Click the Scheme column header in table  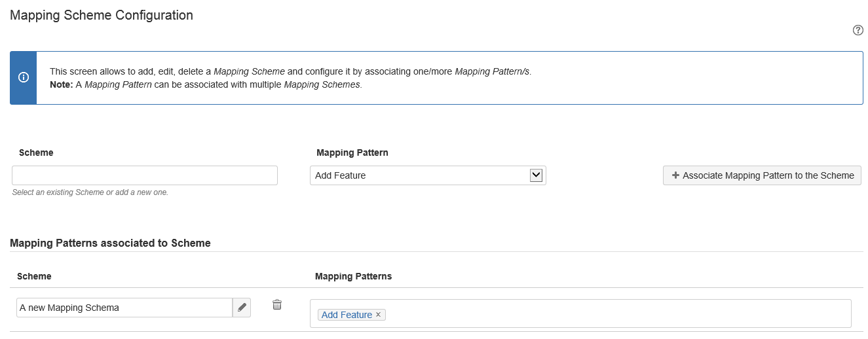(x=34, y=276)
